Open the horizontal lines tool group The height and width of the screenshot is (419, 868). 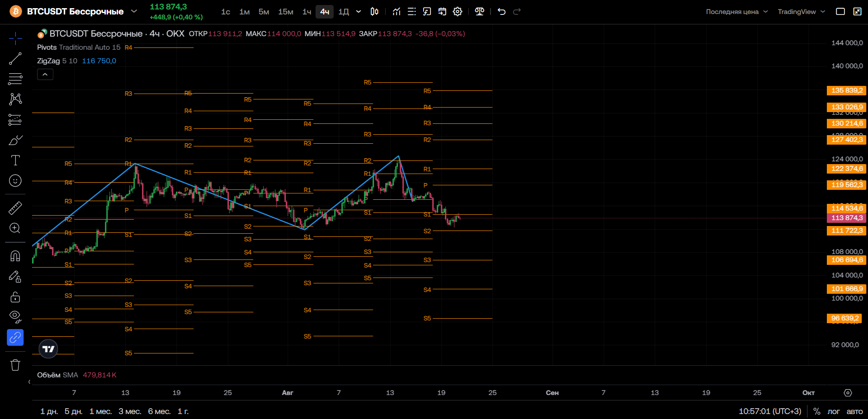coord(15,79)
